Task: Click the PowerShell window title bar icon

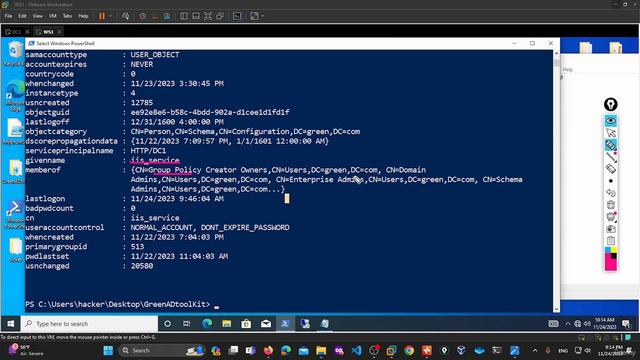Action: pyautogui.click(x=31, y=43)
